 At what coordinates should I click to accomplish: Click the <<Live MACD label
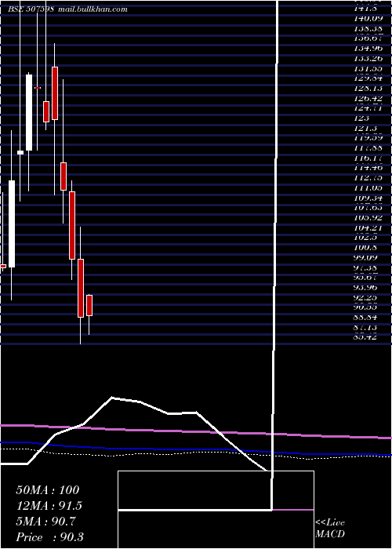(330, 529)
